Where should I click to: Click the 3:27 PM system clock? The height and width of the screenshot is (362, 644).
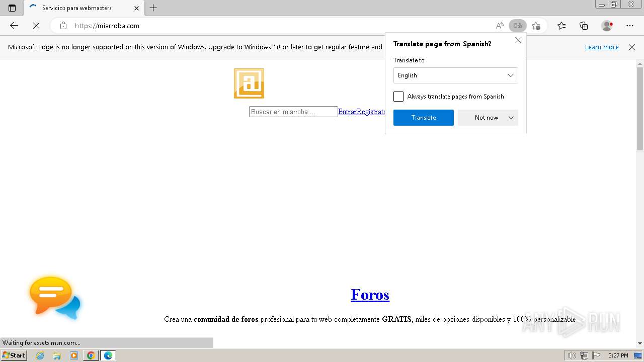click(x=618, y=355)
